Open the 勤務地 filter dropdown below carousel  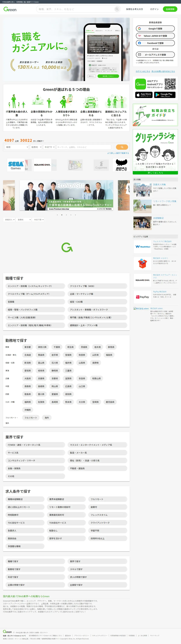24,219
